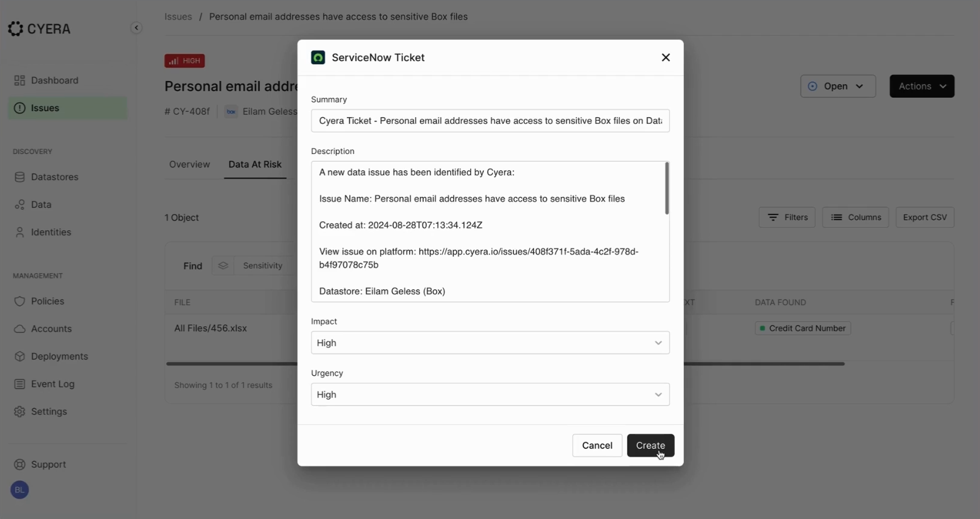The height and width of the screenshot is (519, 980).
Task: Click the ServiceNow logo icon in dialog
Action: 318,57
